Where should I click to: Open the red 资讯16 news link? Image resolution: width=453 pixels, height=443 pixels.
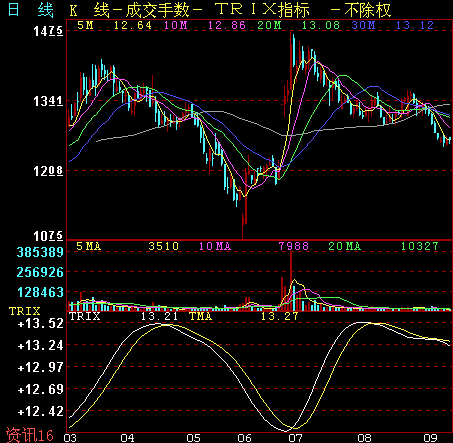click(30, 435)
